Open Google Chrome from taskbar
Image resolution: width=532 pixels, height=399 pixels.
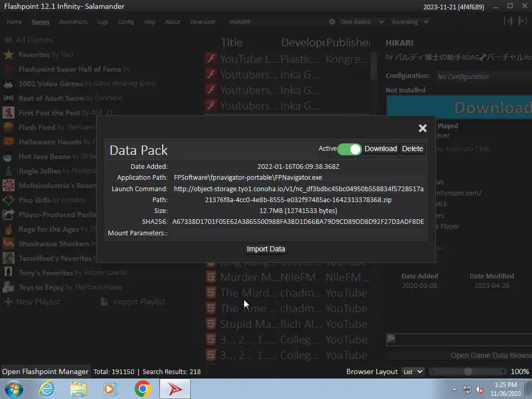point(142,389)
